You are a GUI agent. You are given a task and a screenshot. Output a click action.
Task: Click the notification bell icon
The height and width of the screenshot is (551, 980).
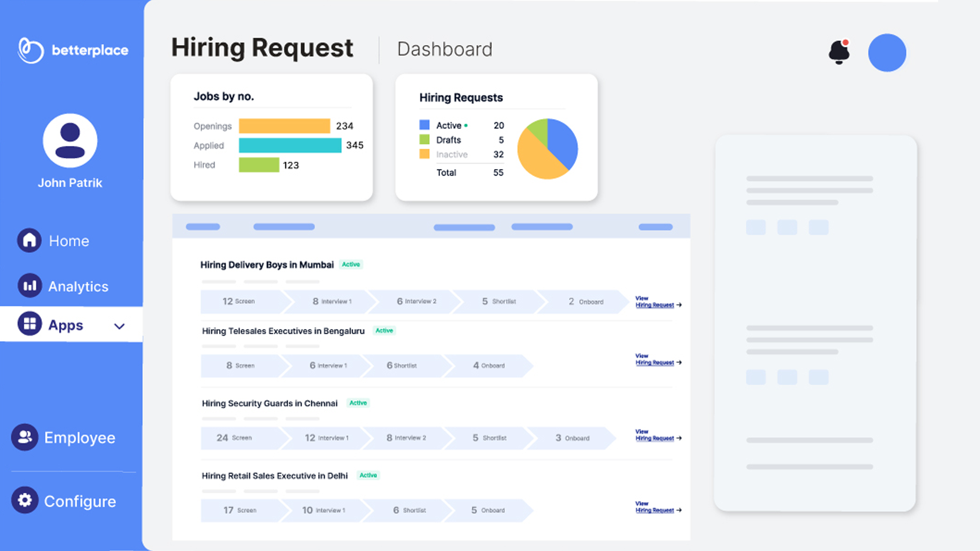[839, 52]
